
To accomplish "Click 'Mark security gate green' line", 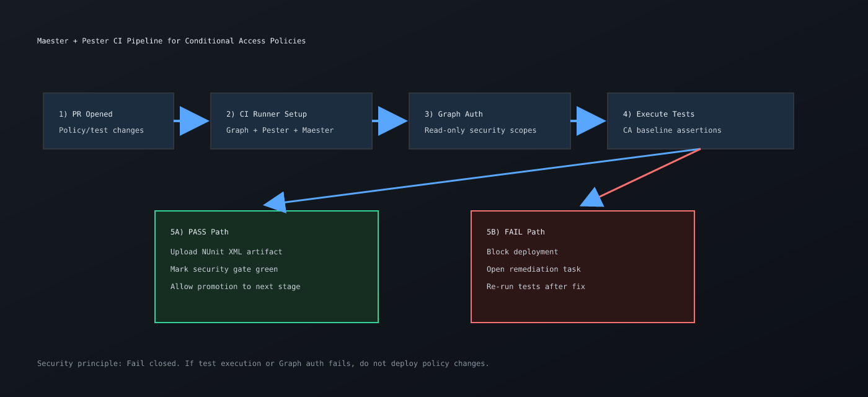I will click(224, 269).
